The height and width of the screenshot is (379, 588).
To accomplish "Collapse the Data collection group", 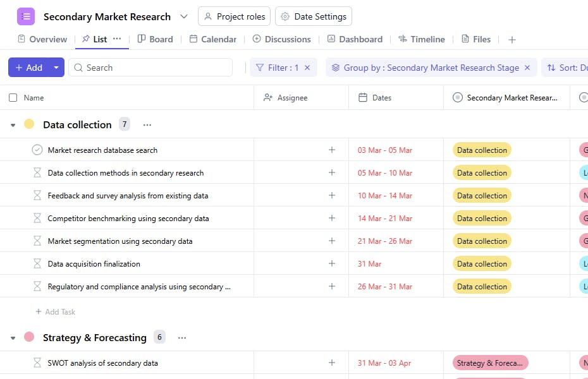I will pyautogui.click(x=13, y=125).
